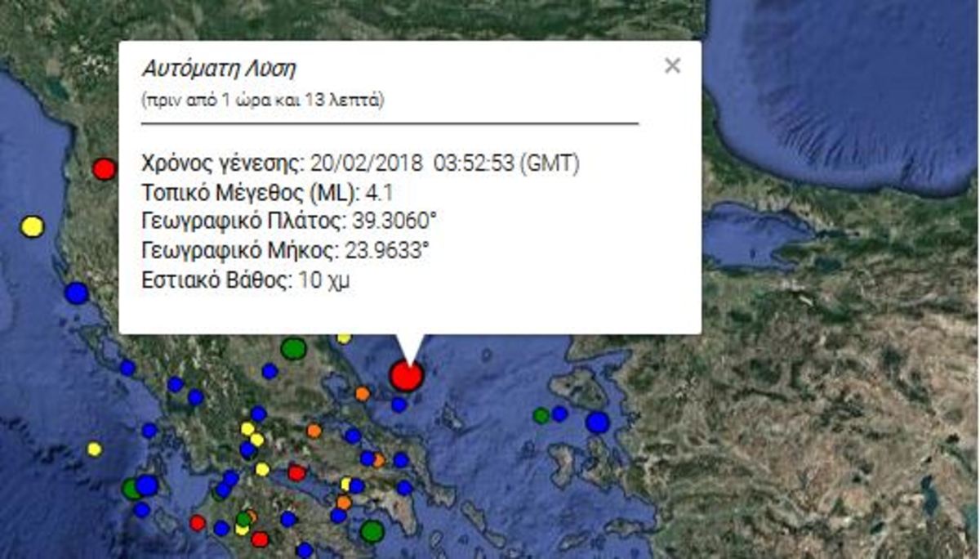Click the 'Χρόνος γένεσης: 20/02/2018 03:52:53 (GMT)' line

(x=360, y=163)
